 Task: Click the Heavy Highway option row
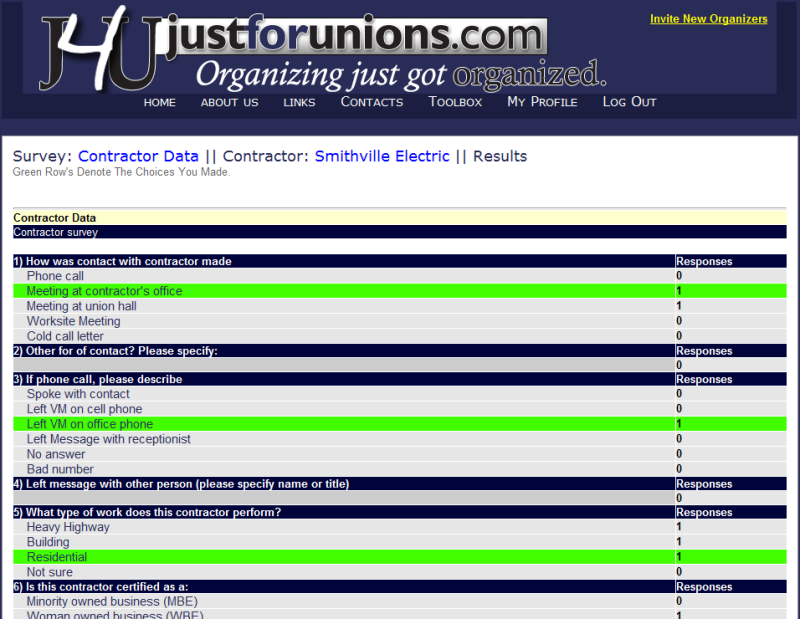pos(68,527)
